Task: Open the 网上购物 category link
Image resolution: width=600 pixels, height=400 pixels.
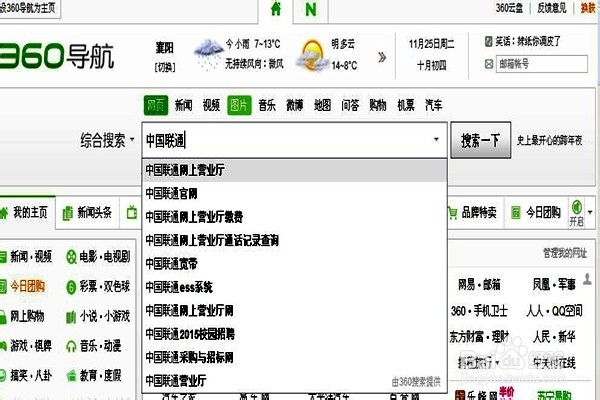Action: pos(27,316)
